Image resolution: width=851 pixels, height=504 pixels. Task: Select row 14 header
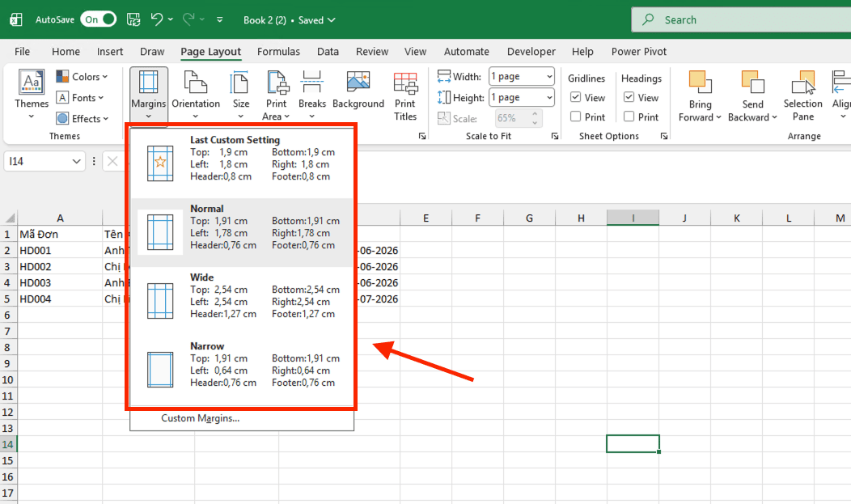tap(8, 444)
